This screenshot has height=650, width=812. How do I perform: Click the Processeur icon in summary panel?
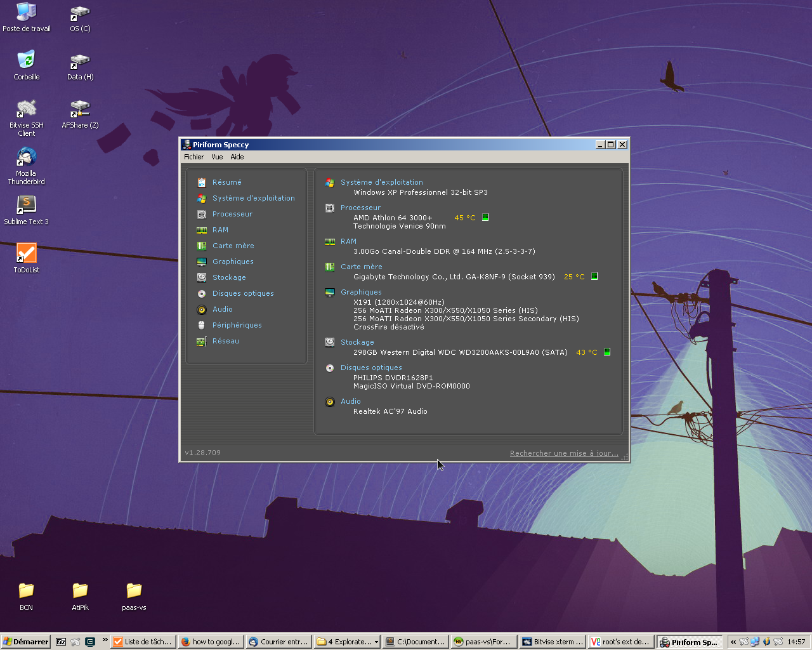coord(330,208)
